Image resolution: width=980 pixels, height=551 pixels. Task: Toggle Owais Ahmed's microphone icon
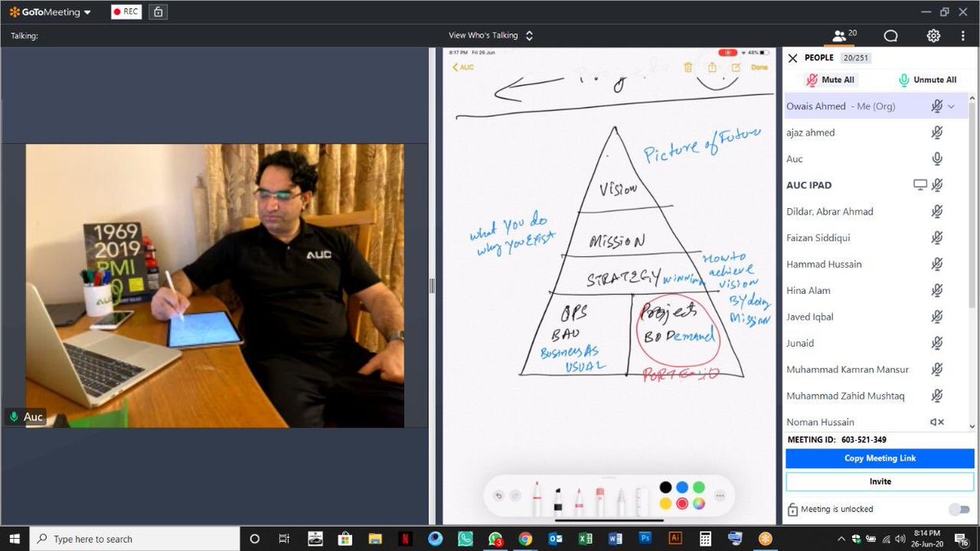click(937, 106)
